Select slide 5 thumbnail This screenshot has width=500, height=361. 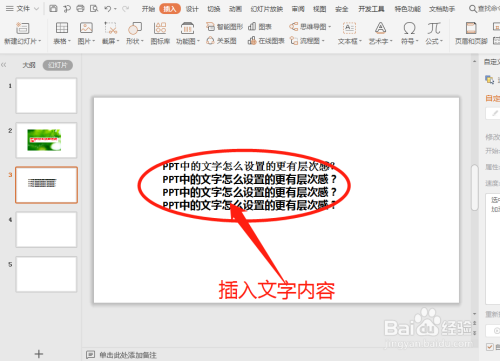(x=46, y=274)
